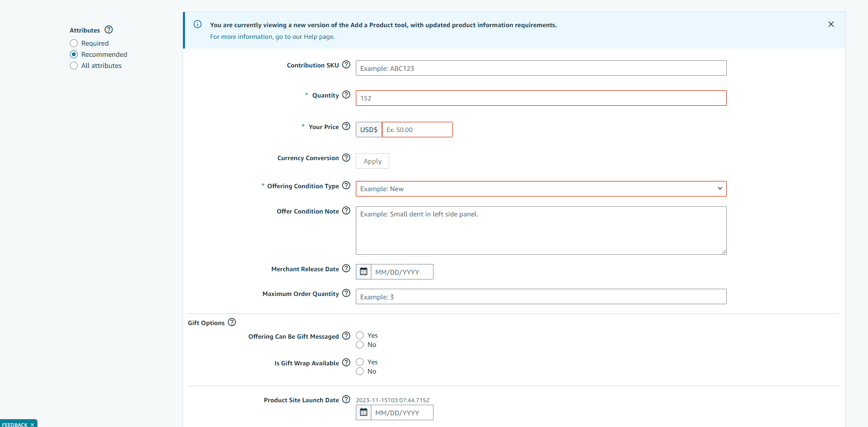
Task: Focus the Your Price amount field
Action: coord(417,130)
